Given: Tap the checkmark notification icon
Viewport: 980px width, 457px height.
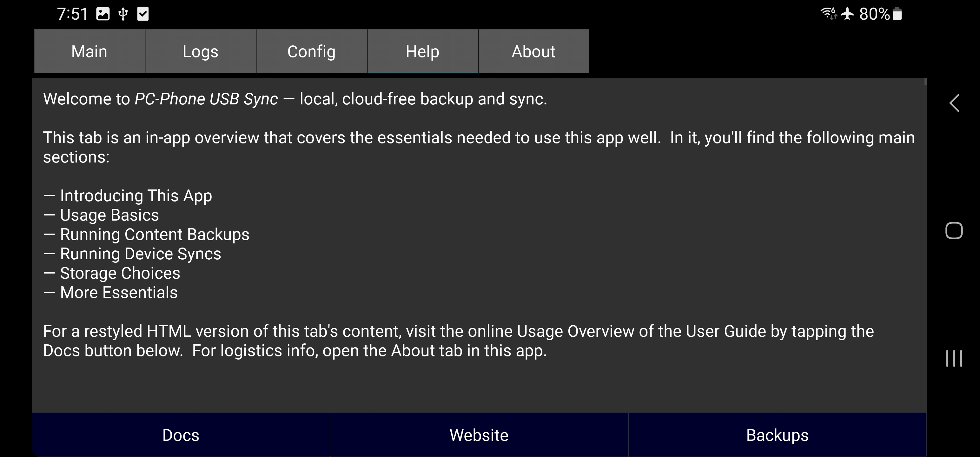Looking at the screenshot, I should tap(143, 14).
